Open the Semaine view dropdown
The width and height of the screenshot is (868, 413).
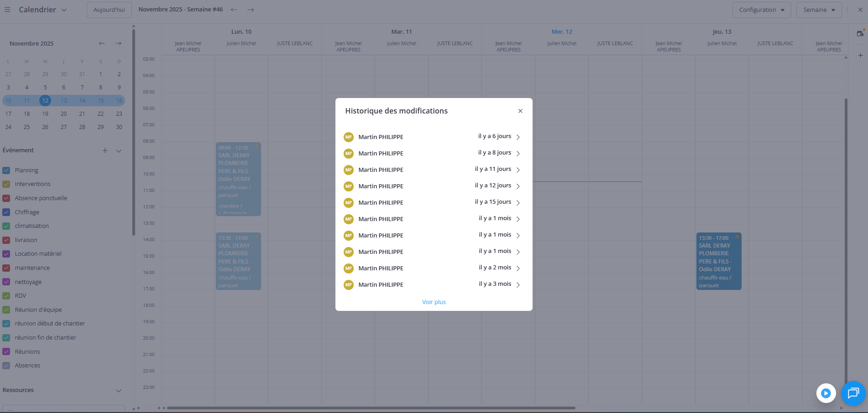[819, 10]
